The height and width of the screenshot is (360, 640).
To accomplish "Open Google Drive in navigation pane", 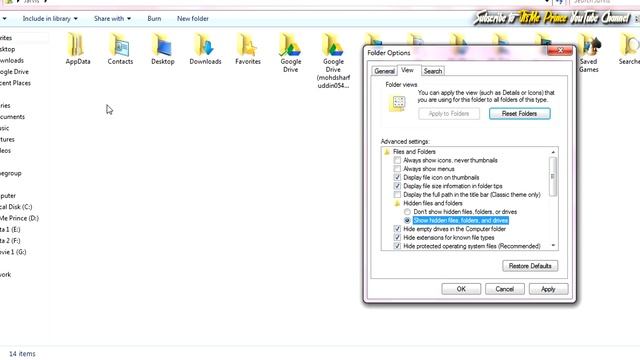I will click(x=14, y=72).
